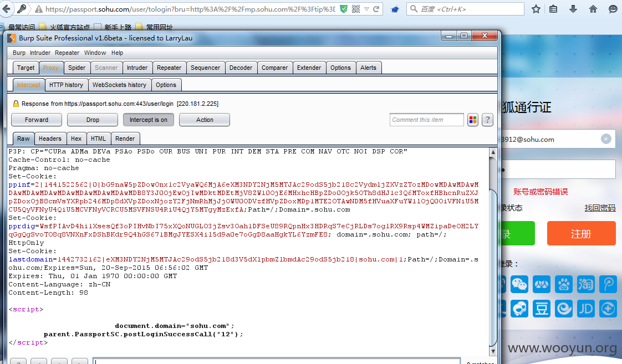
Task: Click the orange 注册 button
Action: tap(581, 234)
